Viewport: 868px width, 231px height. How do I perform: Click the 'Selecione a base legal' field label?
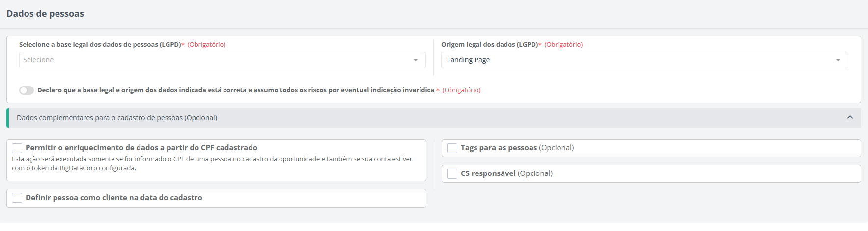point(100,45)
